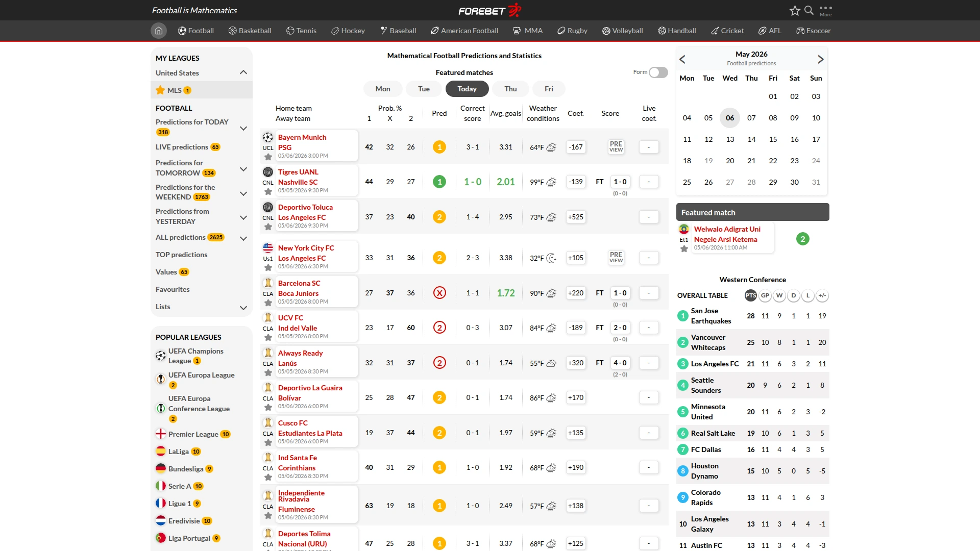Screen dimensions: 980x551
Task: Favourite Always Ready vs Lanús star
Action: (268, 373)
